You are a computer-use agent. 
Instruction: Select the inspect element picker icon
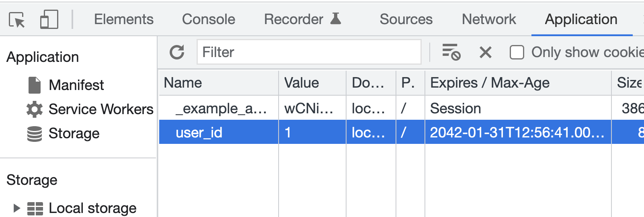coord(17,20)
